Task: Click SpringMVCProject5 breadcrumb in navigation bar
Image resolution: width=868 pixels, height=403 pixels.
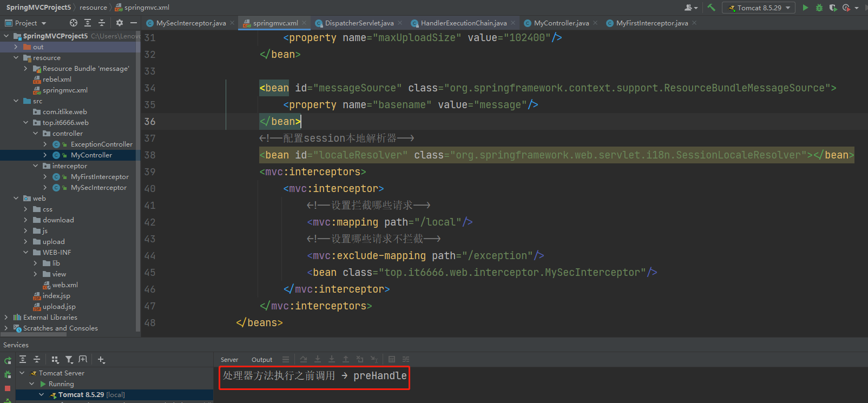Action: coord(38,8)
